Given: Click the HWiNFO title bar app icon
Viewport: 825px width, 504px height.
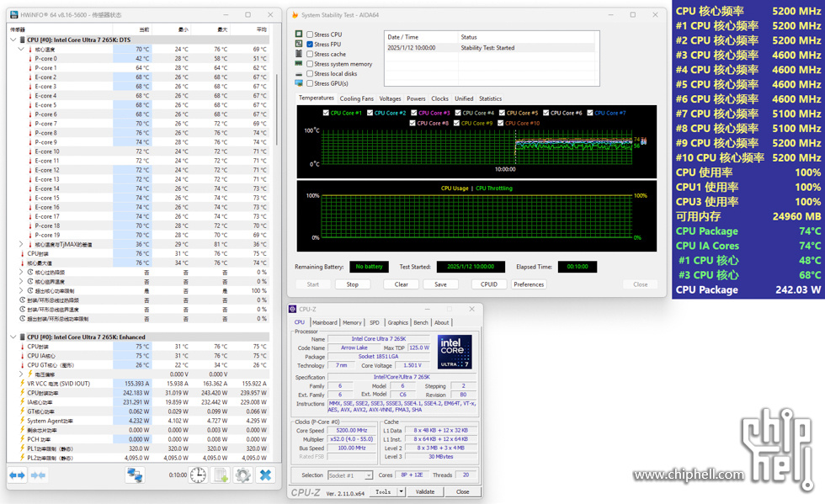Looking at the screenshot, I should point(13,15).
